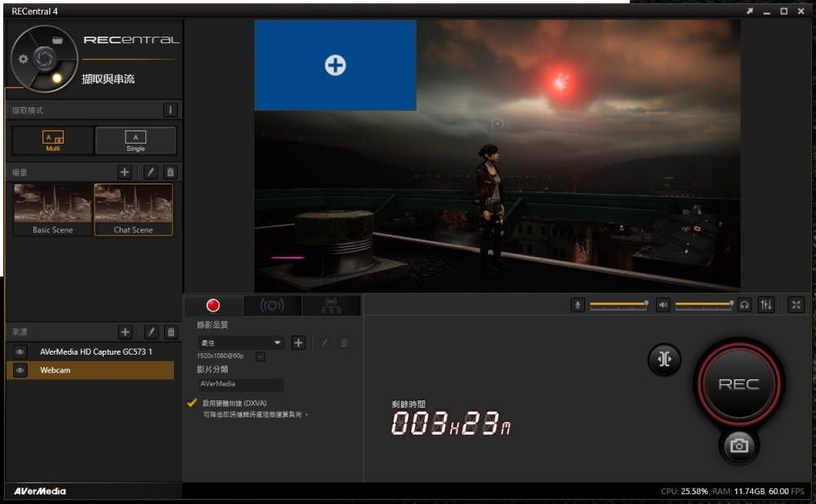Expand the 1920x1080@60p resolution details
816x504 pixels.
tap(260, 356)
